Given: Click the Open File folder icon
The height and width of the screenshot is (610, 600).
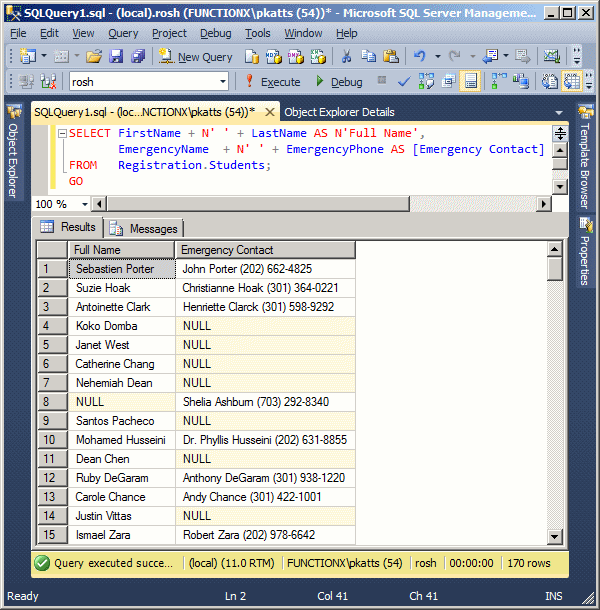Looking at the screenshot, I should click(x=94, y=56).
